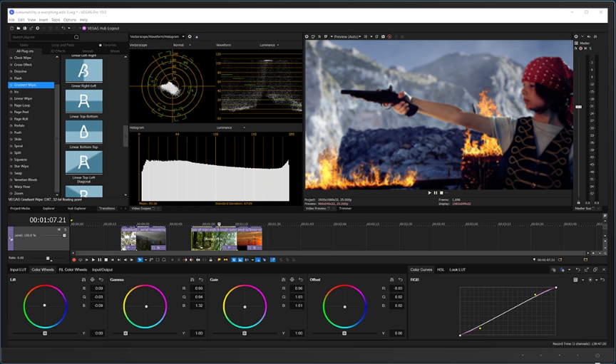Stop timeline playback on transport bar
This screenshot has height=364, width=616.
click(106, 260)
